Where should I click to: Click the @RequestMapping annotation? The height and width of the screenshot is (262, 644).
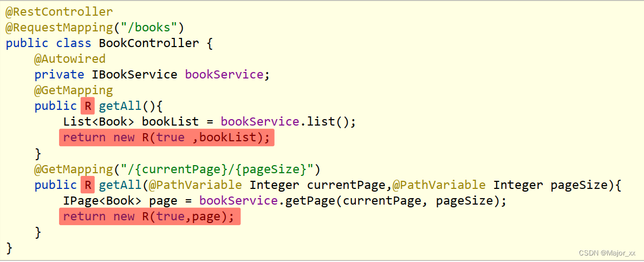coord(59,28)
